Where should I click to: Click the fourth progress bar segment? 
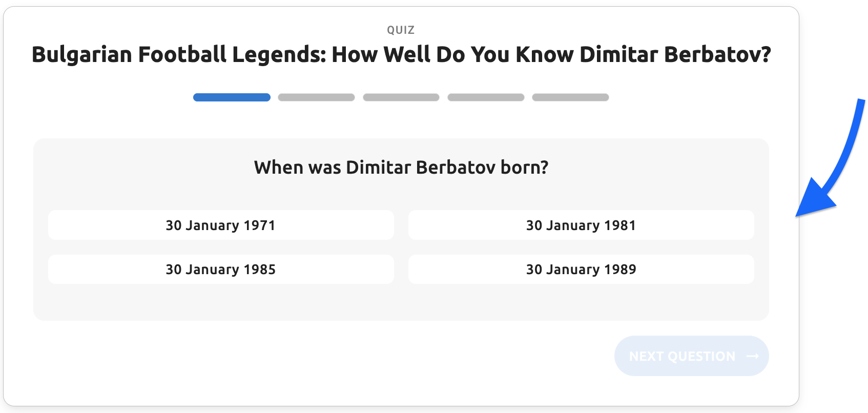pos(486,97)
